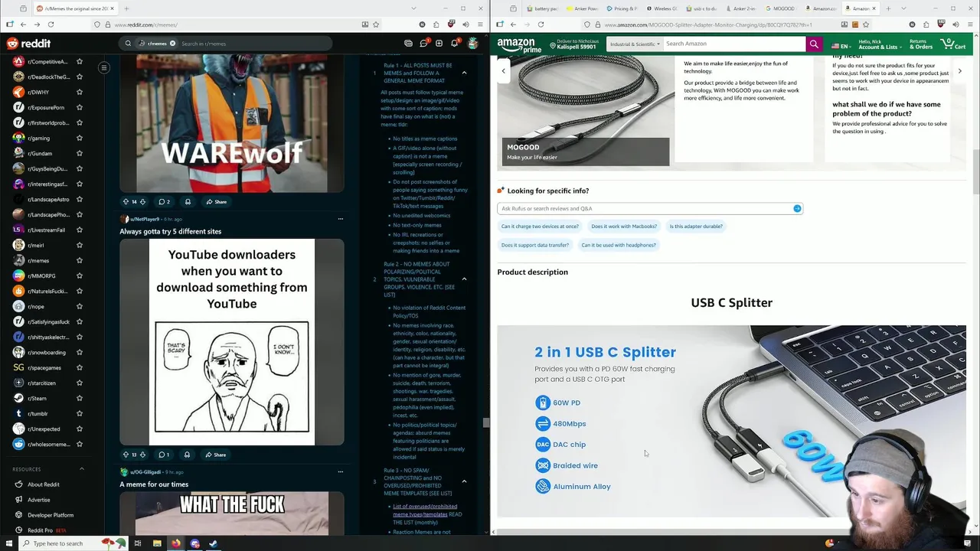Collapse Rule 1 in r/memes rules
980x551 pixels.
coord(464,73)
